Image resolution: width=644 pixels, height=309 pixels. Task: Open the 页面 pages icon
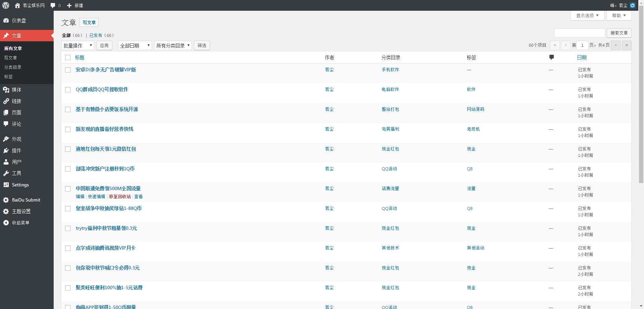click(6, 113)
